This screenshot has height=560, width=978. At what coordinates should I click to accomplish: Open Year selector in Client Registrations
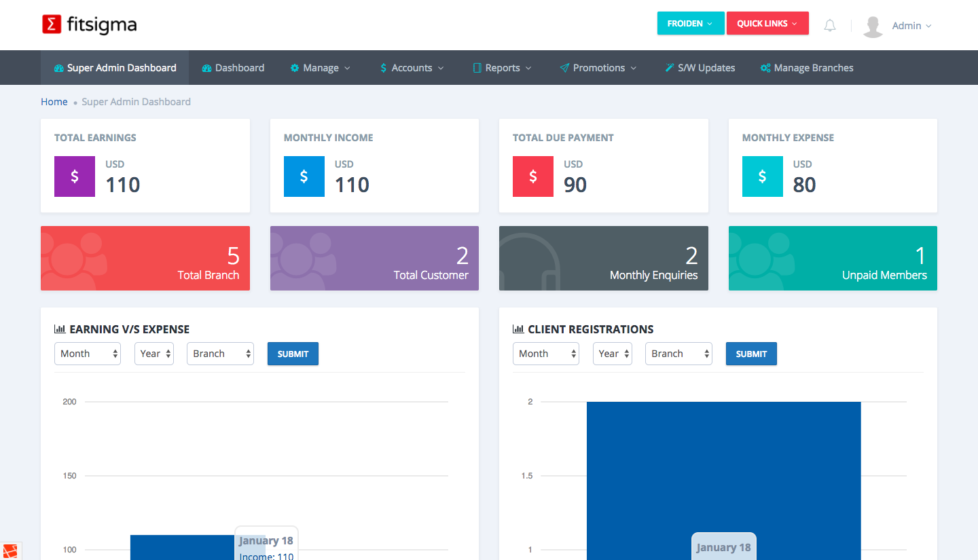[x=612, y=354]
